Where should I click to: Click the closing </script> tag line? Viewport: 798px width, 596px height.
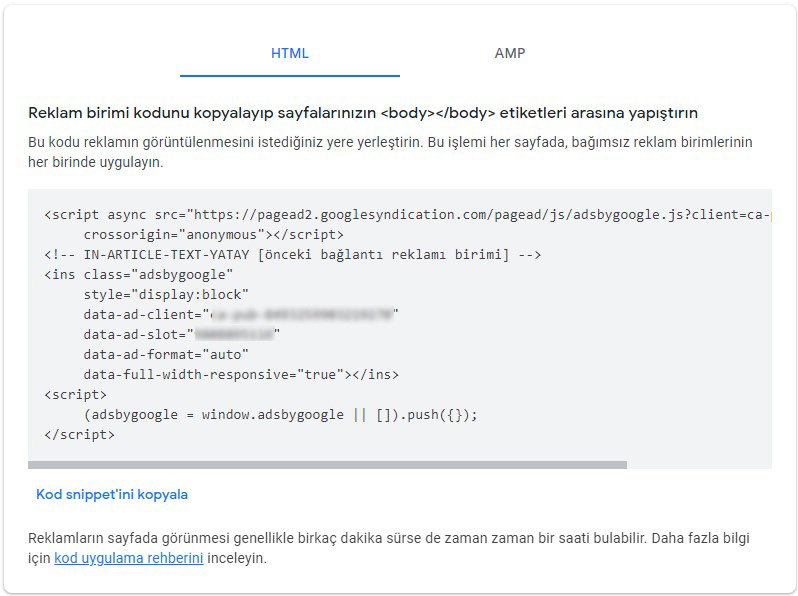pos(79,435)
